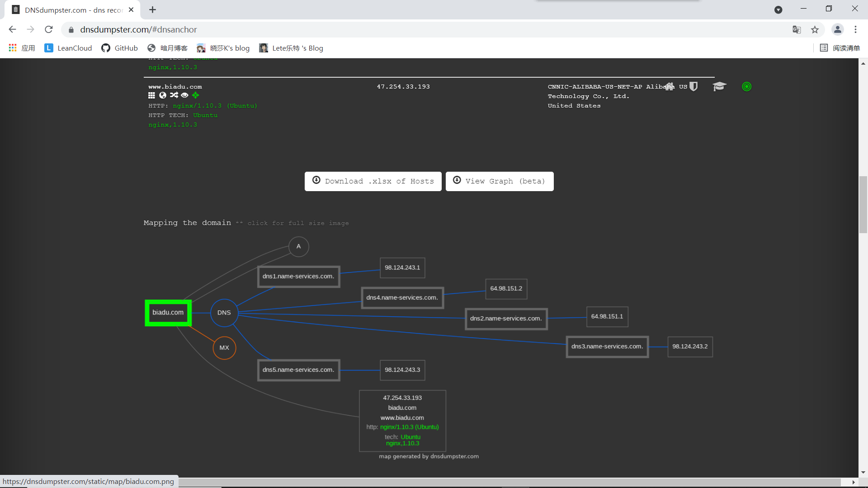Viewport: 868px width, 488px height.
Task: Open the 晓莎K's blog bookmark
Action: (223, 48)
